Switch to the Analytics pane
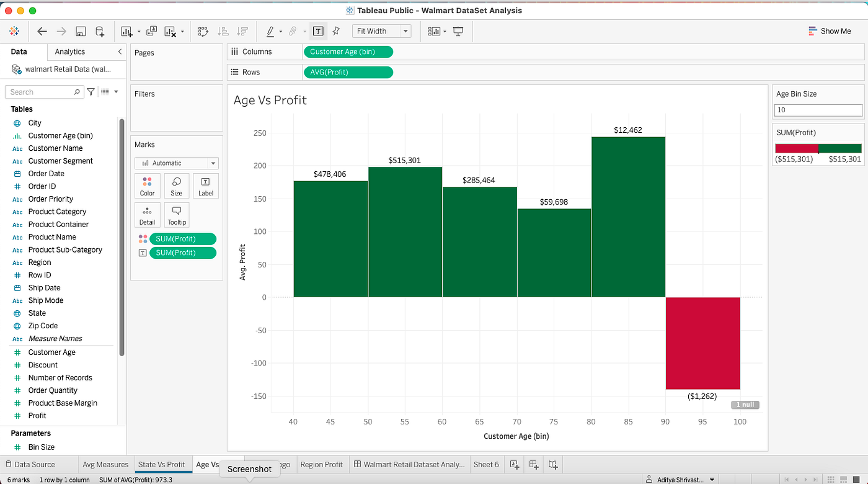Image resolution: width=868 pixels, height=484 pixels. point(68,52)
